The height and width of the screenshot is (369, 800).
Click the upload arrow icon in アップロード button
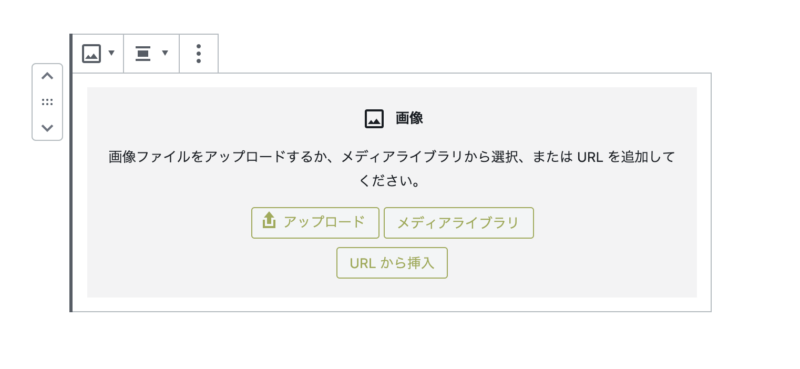pyautogui.click(x=269, y=221)
